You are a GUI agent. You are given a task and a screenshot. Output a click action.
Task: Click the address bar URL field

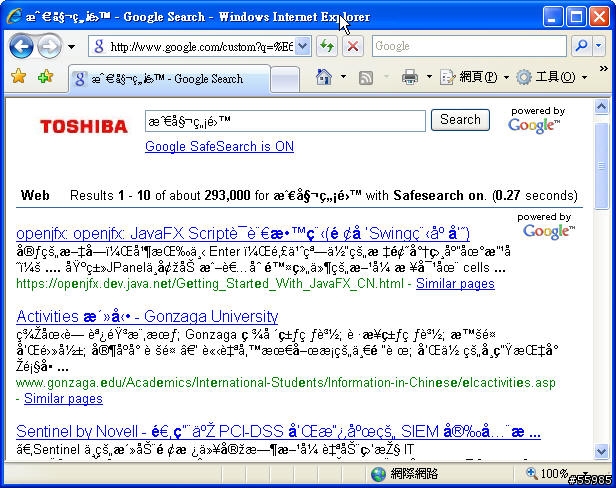(194, 47)
